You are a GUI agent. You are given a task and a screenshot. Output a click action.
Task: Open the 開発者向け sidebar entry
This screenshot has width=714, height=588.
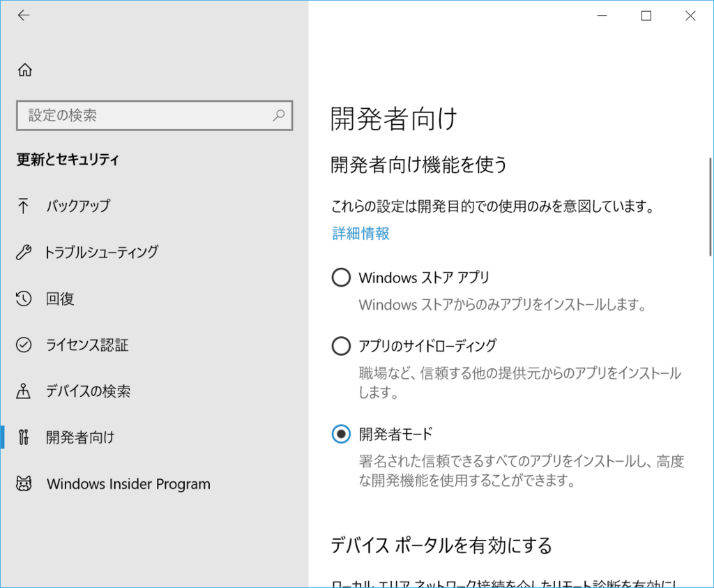[154, 437]
